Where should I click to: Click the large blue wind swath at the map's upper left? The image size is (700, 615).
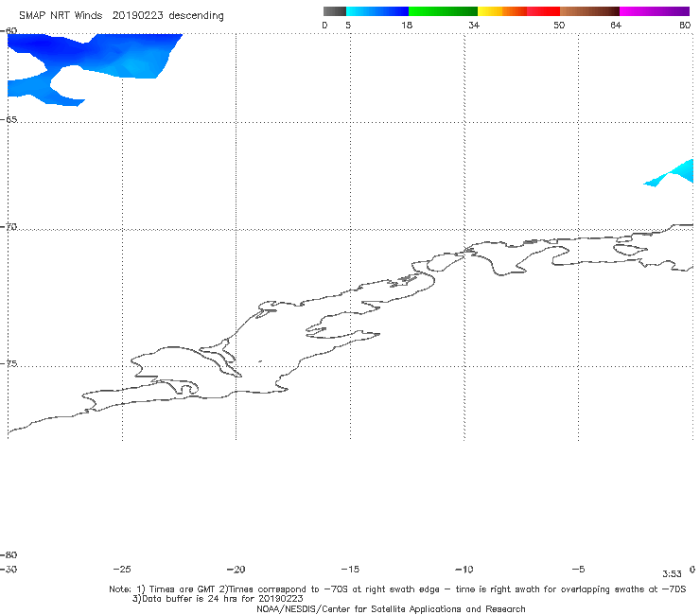[x=112, y=56]
